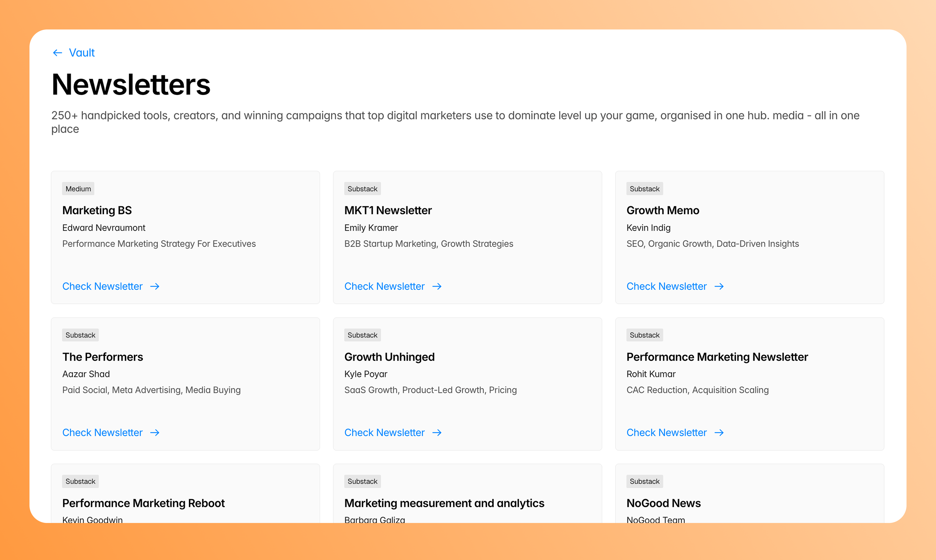Open the Vault page

point(81,53)
